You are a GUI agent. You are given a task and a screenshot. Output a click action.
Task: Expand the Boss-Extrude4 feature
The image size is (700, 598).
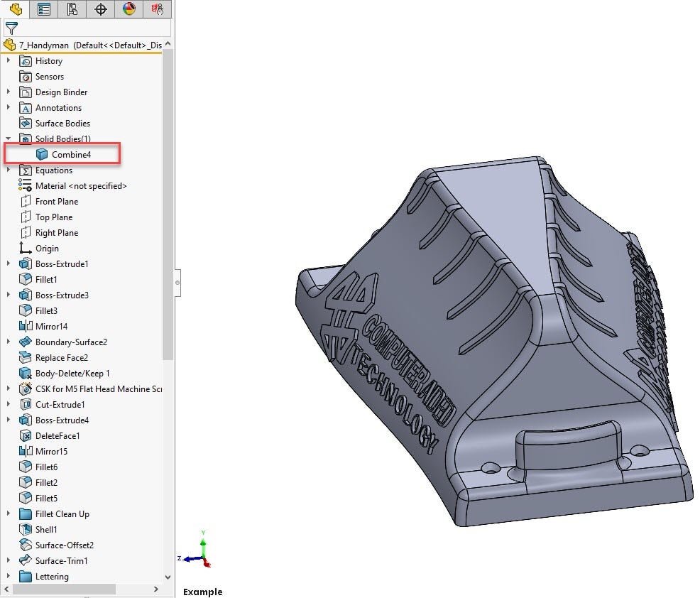click(x=8, y=420)
